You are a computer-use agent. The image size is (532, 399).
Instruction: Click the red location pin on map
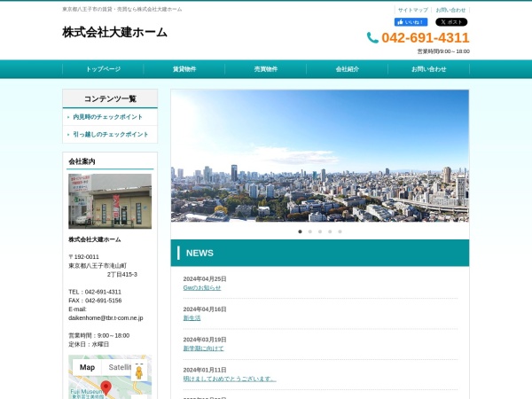click(x=106, y=387)
